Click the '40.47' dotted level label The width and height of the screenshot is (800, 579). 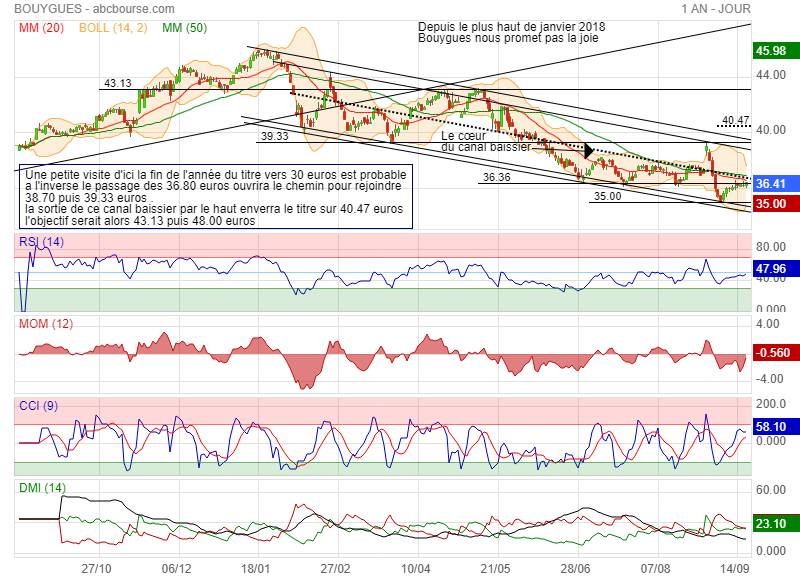(736, 120)
